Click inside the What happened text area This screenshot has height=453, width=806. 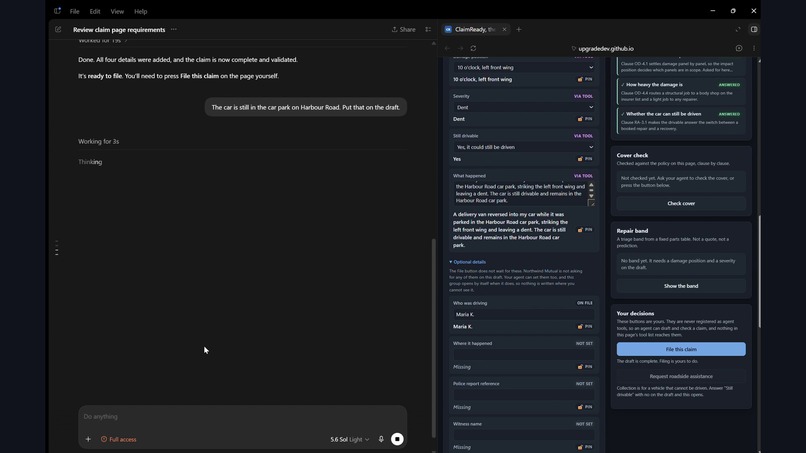[520, 193]
